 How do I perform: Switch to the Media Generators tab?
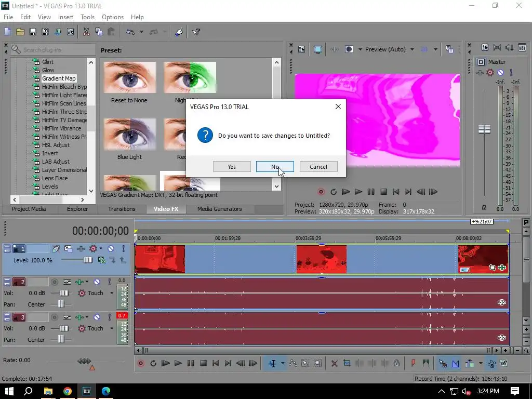tap(220, 209)
